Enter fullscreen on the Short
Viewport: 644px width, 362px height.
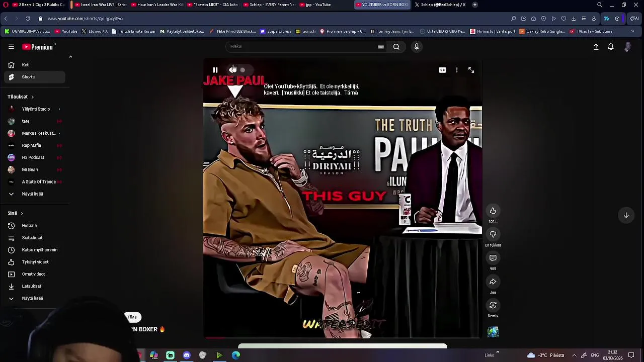point(471,70)
